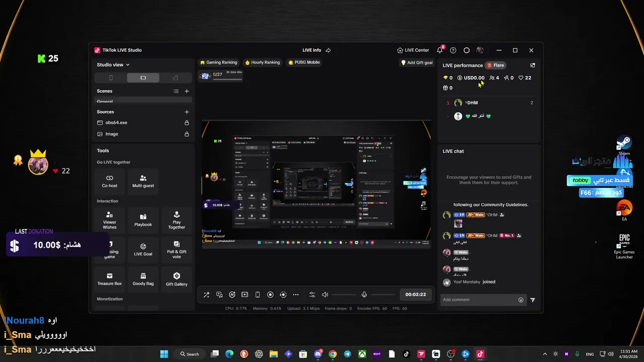
Task: Open audio mixer settings sliders icon
Action: 312,295
